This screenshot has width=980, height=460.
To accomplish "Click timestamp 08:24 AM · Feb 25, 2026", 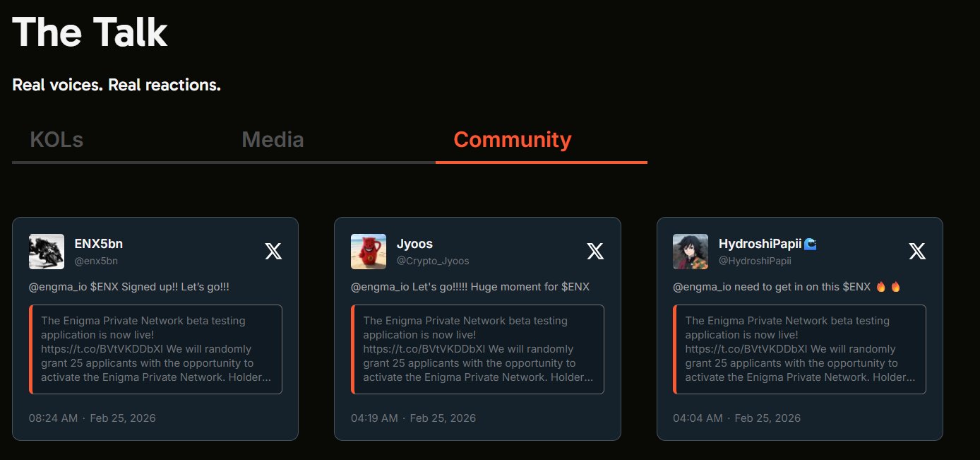I will pos(92,418).
